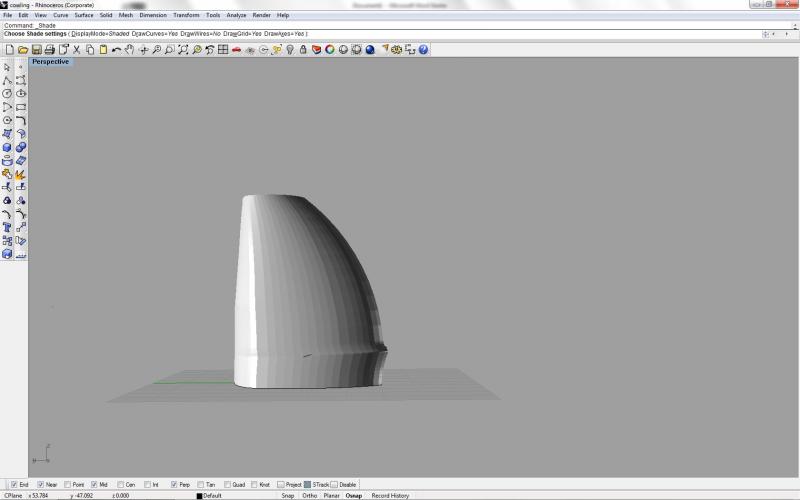Click the Cut scissors icon
The height and width of the screenshot is (500, 800).
(x=77, y=49)
